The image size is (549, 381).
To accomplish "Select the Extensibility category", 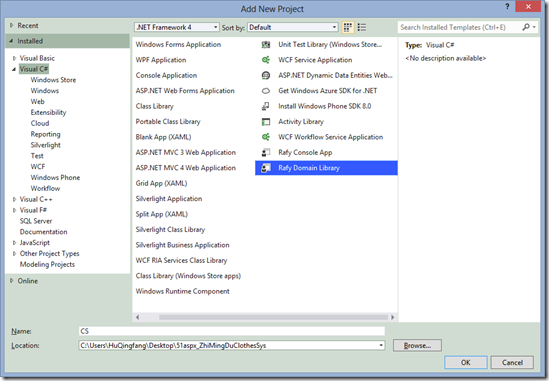I will pos(48,112).
